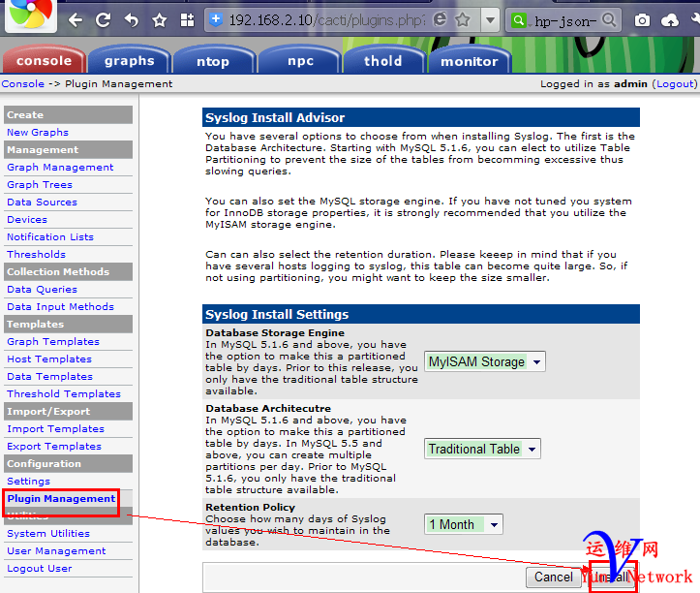Open Graph Management in sidebar
The width and height of the screenshot is (700, 593).
pyautogui.click(x=60, y=167)
